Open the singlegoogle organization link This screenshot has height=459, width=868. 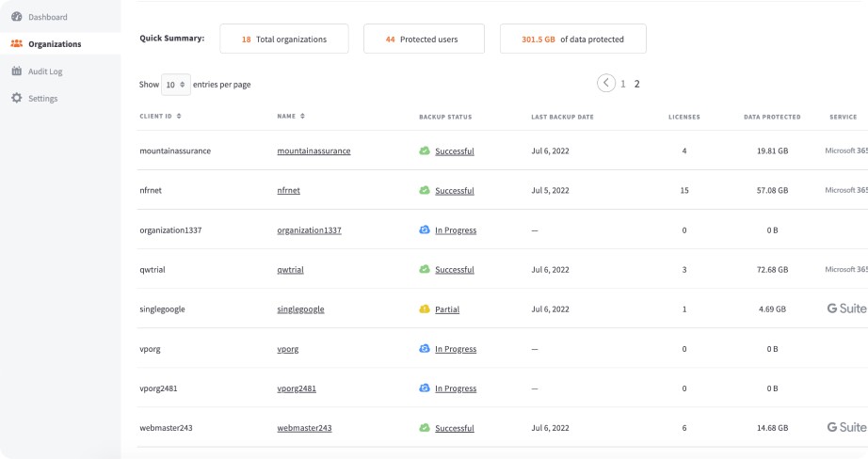(300, 309)
